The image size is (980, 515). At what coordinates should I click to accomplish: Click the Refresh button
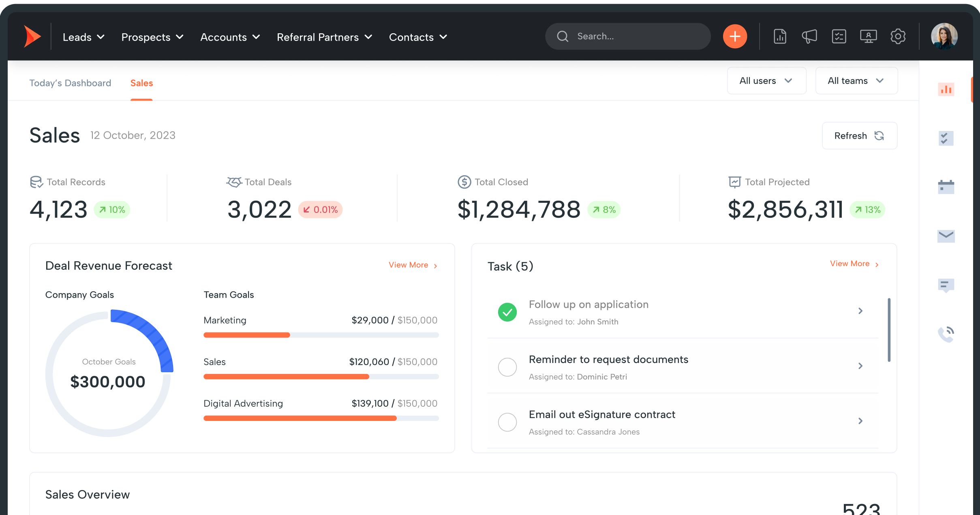859,135
